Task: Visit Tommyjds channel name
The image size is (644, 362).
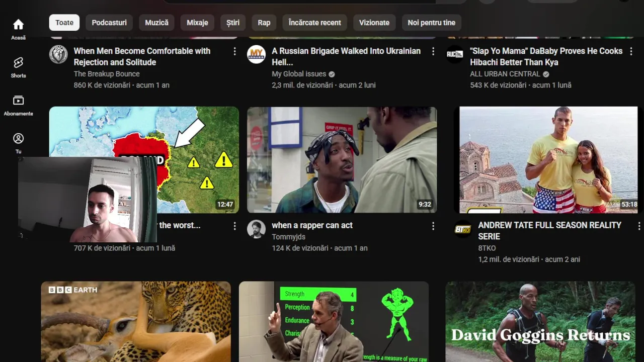Action: 288,237
